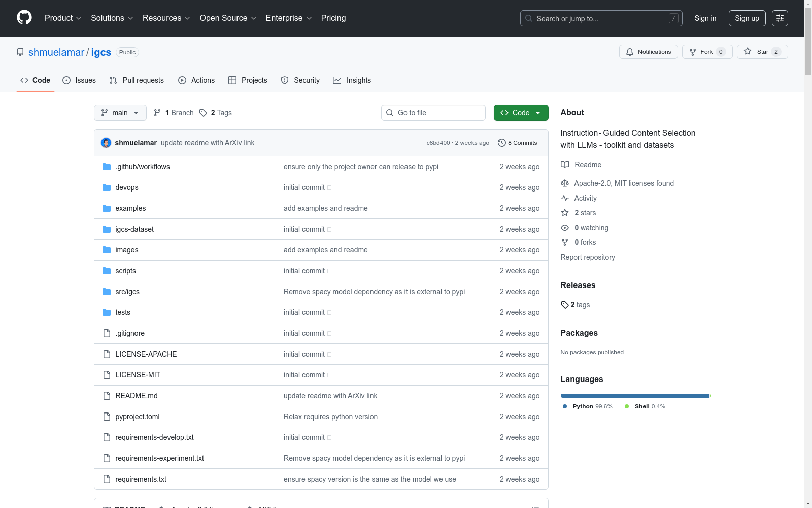Image resolution: width=812 pixels, height=508 pixels.
Task: Select the Code tab
Action: point(36,80)
